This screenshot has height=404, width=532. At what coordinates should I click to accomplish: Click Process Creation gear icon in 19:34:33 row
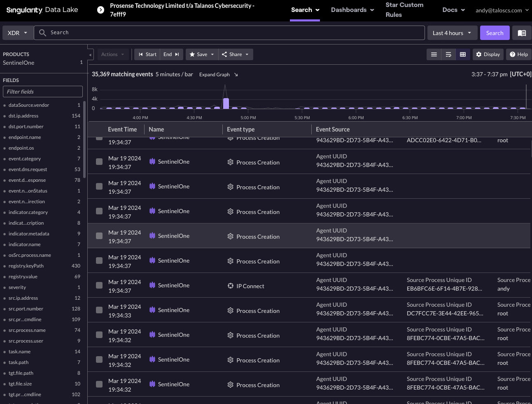coord(231,310)
